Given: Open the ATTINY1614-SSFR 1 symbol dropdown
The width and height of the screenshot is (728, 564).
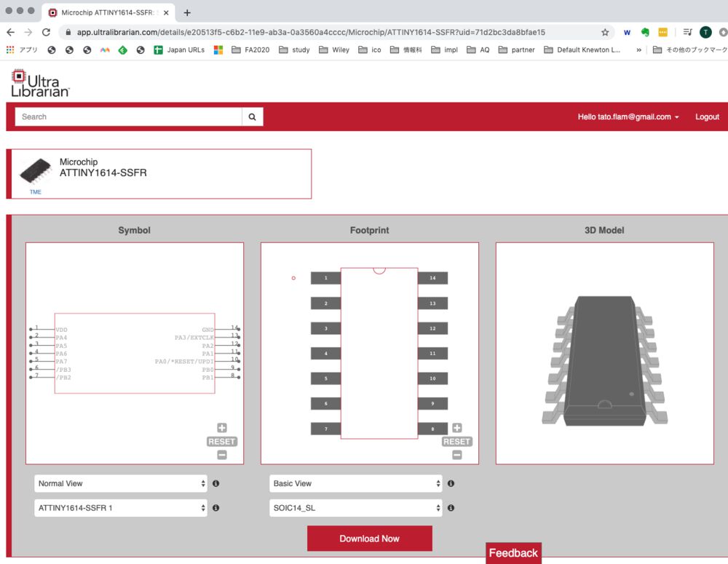Looking at the screenshot, I should (x=121, y=508).
